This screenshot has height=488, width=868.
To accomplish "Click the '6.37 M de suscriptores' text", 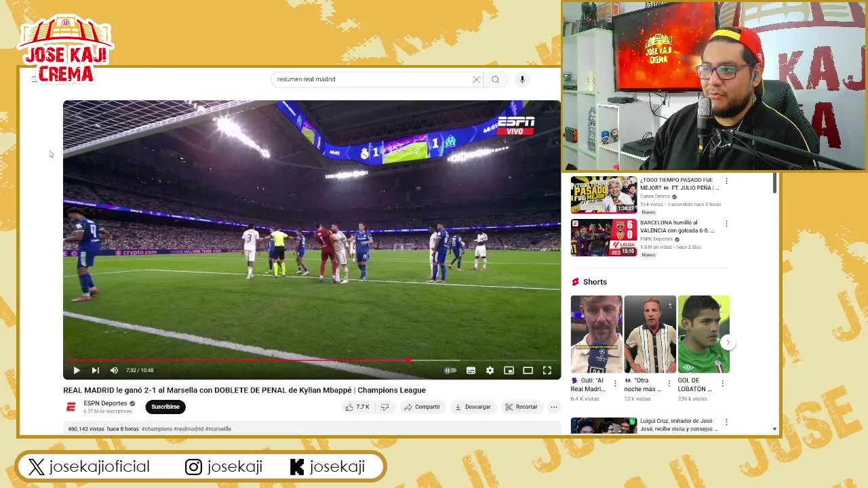I will click(108, 411).
